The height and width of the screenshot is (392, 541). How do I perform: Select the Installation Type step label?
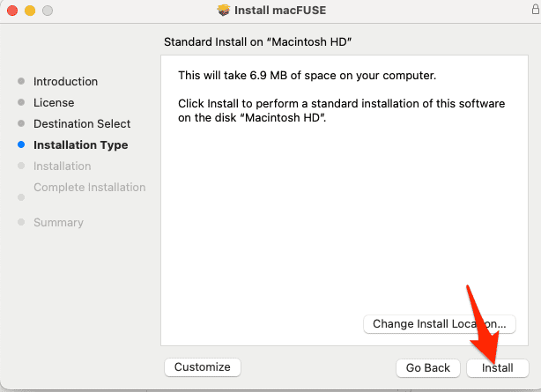(80, 145)
